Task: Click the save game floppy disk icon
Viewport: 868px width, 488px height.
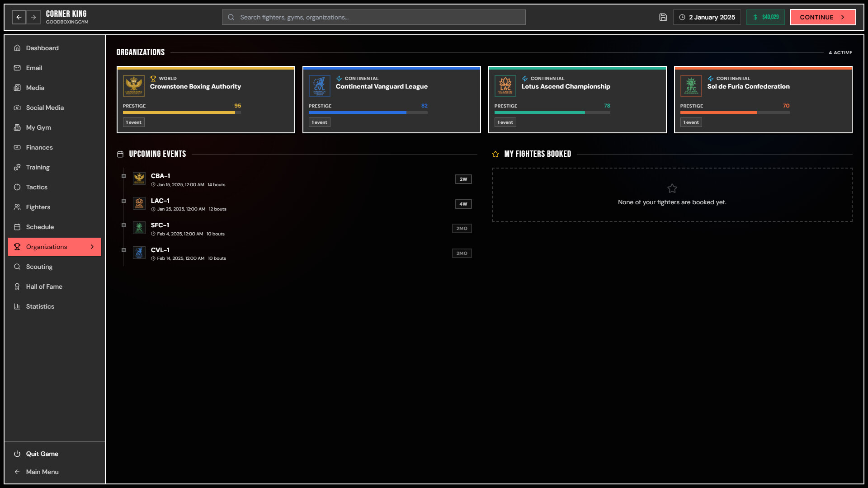Action: coord(663,17)
